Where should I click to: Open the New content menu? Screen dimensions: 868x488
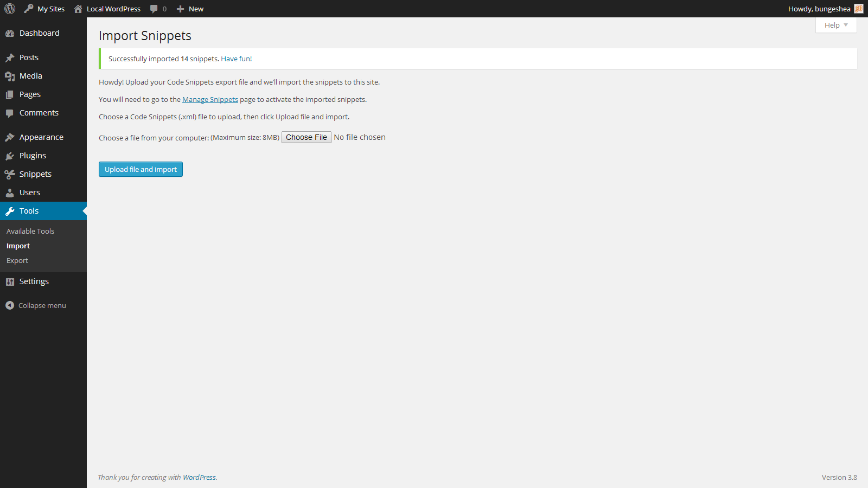[x=190, y=9]
